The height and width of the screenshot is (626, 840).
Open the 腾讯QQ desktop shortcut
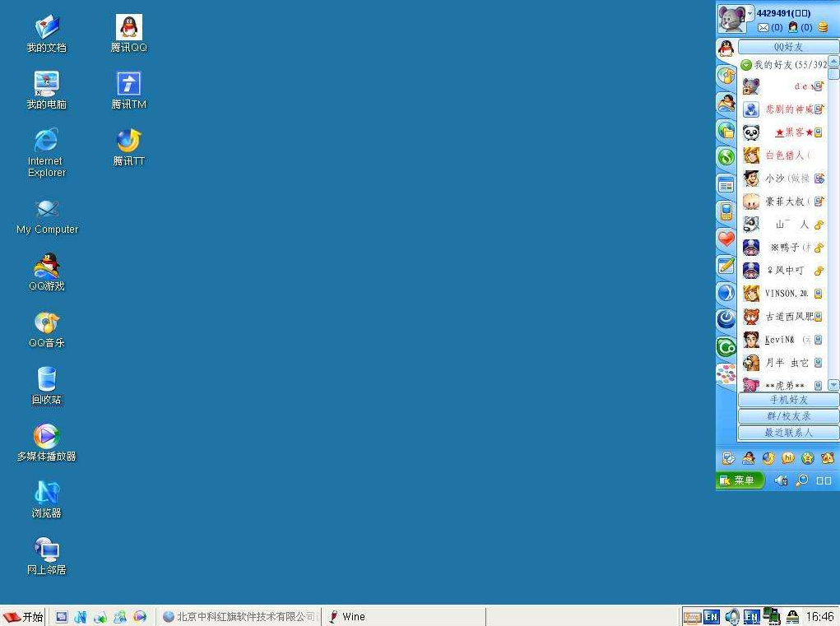128,34
